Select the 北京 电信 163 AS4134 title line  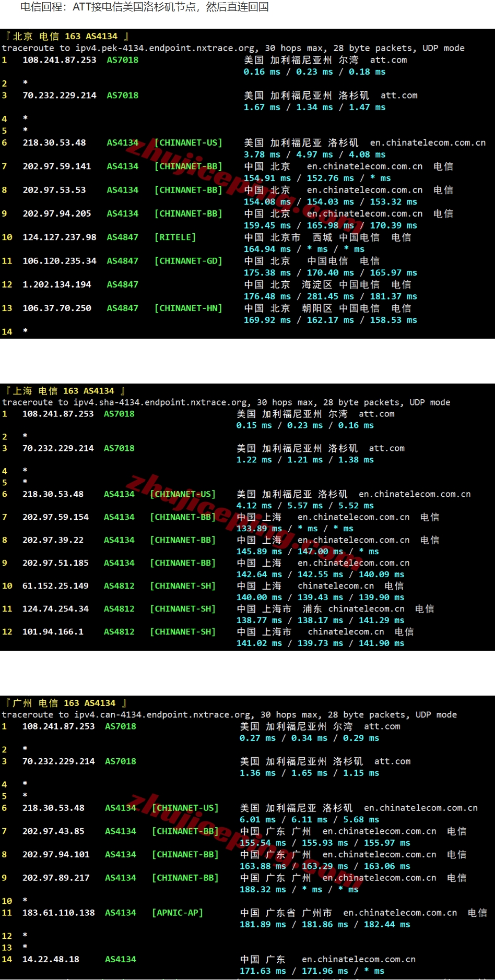(x=66, y=37)
